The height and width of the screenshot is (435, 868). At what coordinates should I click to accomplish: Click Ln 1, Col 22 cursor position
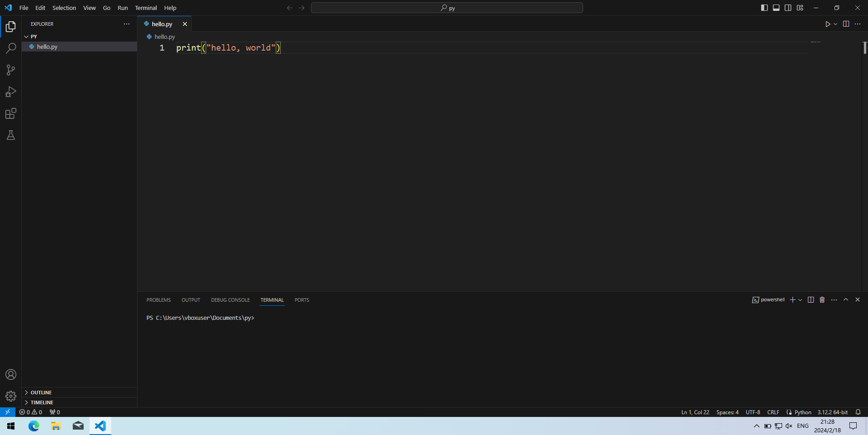click(695, 412)
